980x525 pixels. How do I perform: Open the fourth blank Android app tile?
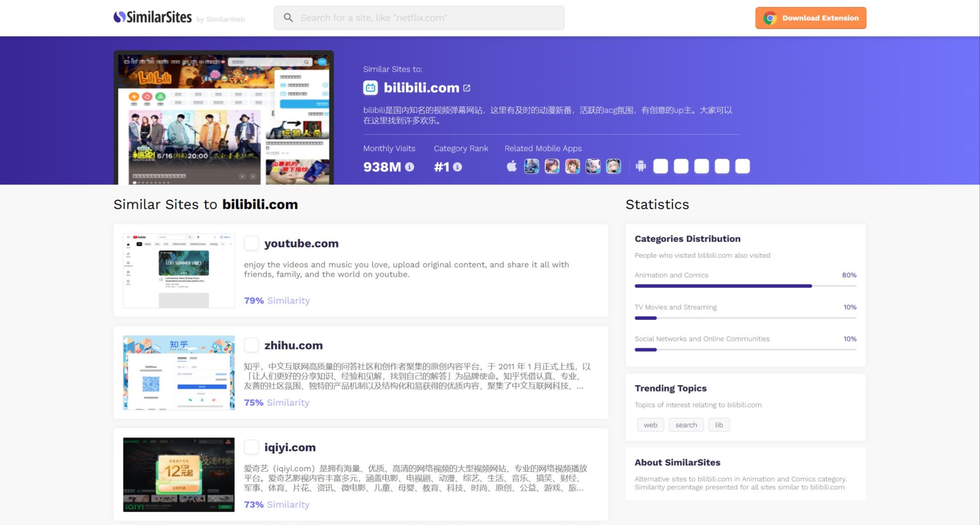point(722,166)
